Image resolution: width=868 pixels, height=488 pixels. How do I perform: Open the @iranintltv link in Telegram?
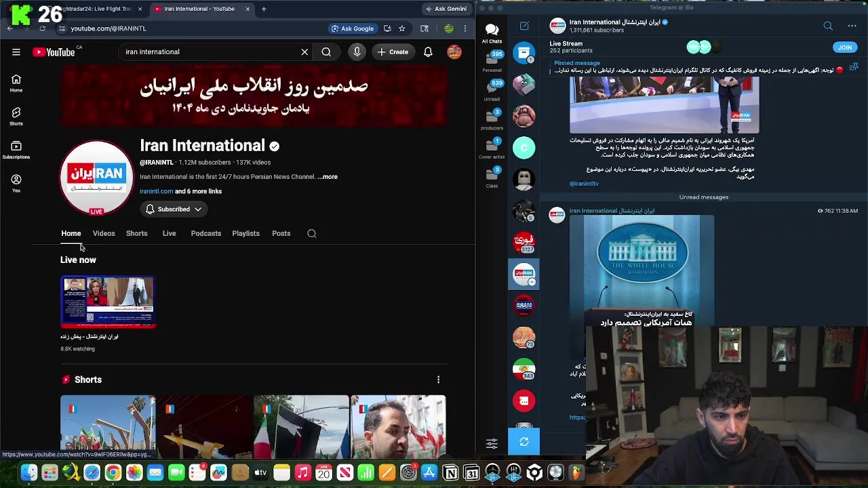pyautogui.click(x=584, y=184)
